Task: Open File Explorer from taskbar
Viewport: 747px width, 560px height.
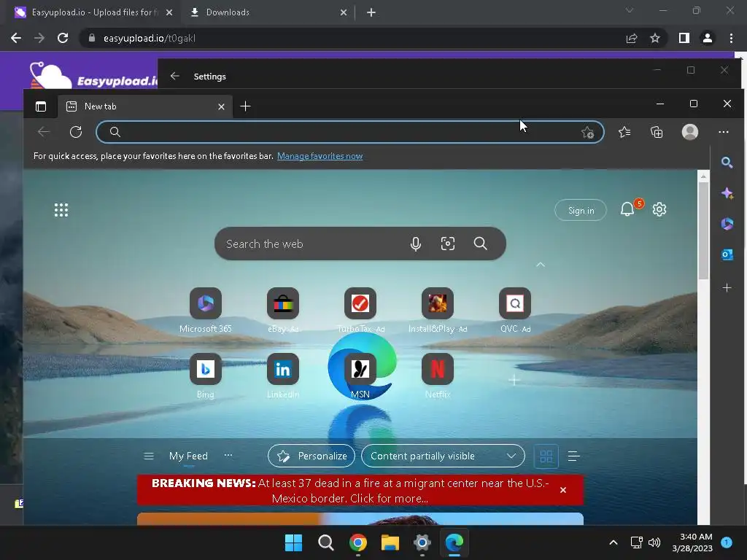Action: [390, 542]
